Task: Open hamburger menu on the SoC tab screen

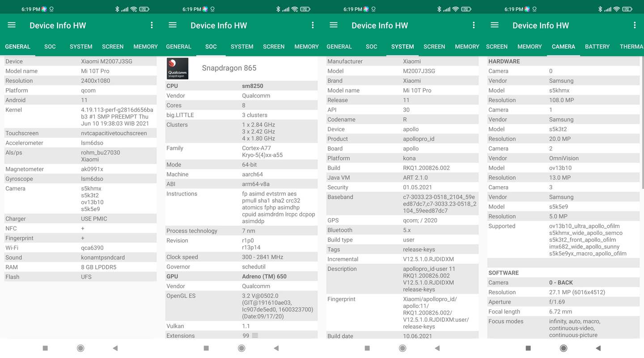Action: click(173, 25)
